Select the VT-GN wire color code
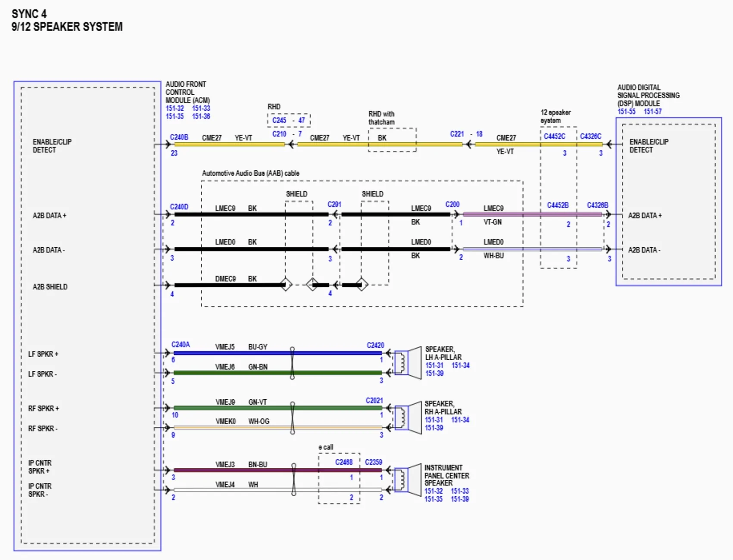 [493, 222]
